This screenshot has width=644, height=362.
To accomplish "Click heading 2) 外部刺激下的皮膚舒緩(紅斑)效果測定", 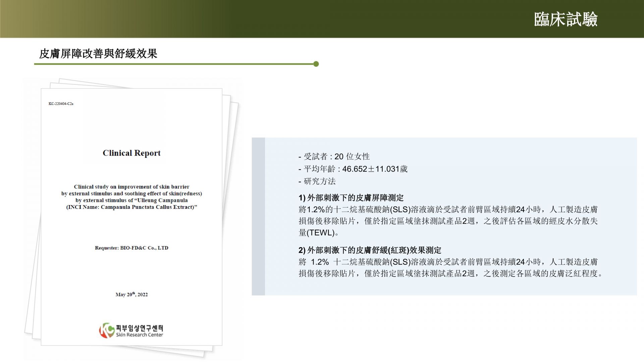I will 370,250.
